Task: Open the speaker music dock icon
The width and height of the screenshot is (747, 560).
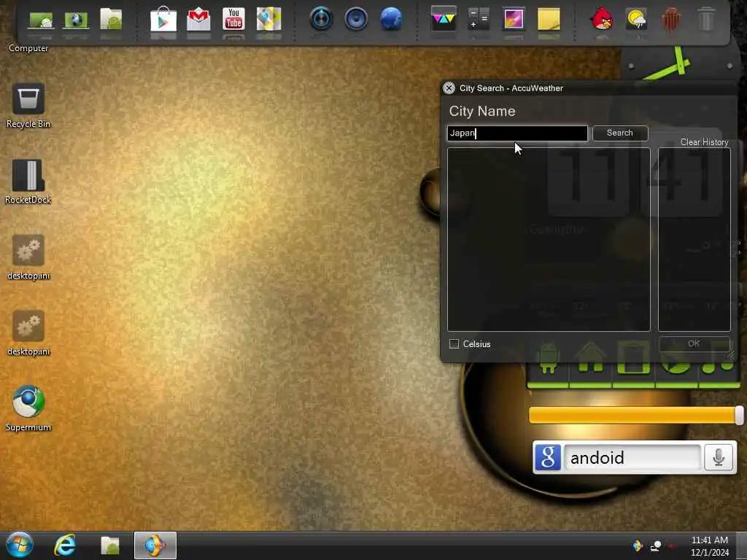Action: (356, 19)
